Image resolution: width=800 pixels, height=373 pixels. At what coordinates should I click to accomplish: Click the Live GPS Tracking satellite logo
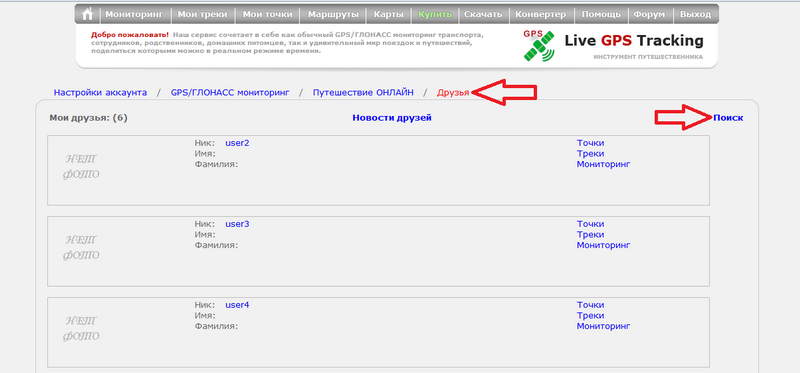pyautogui.click(x=539, y=46)
